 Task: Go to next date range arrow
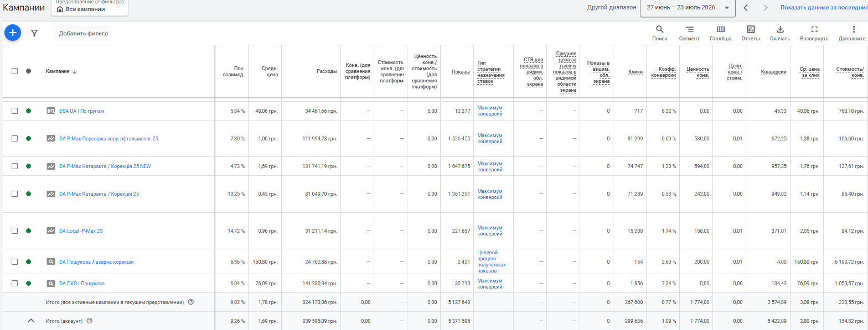click(x=766, y=8)
